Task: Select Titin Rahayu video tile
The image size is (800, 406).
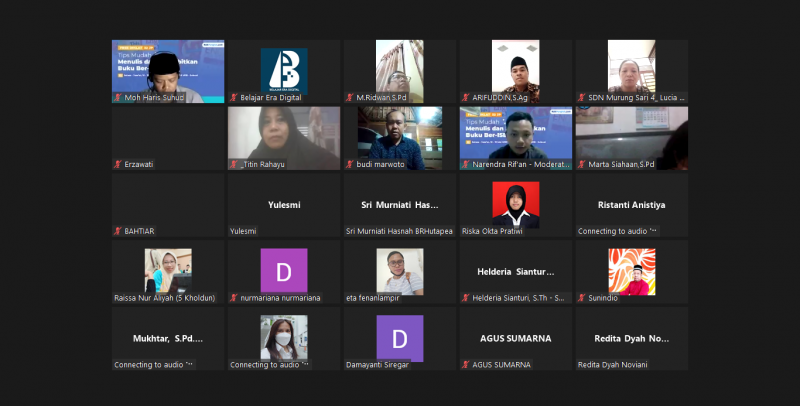Action: [284, 135]
